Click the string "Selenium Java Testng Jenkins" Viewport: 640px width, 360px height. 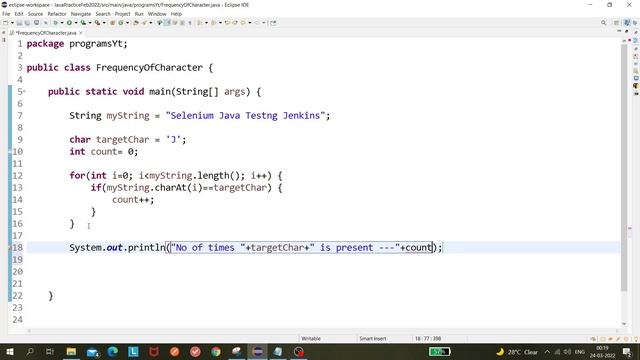pyautogui.click(x=245, y=116)
